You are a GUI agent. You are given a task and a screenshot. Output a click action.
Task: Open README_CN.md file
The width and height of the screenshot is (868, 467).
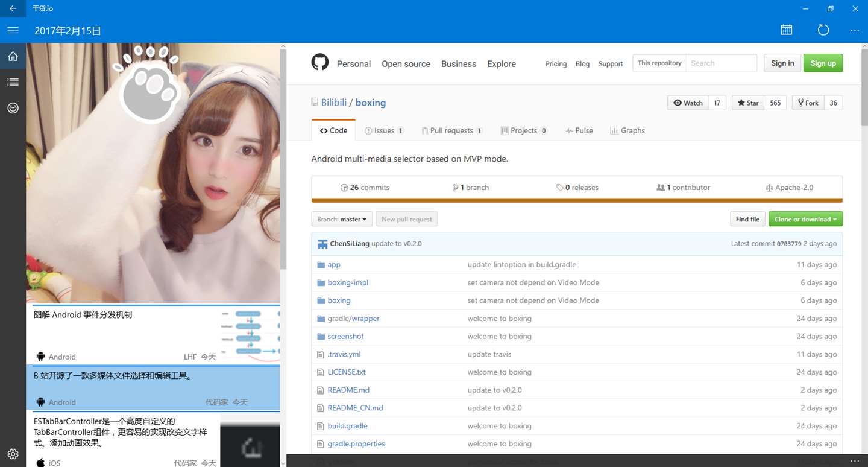(x=355, y=408)
